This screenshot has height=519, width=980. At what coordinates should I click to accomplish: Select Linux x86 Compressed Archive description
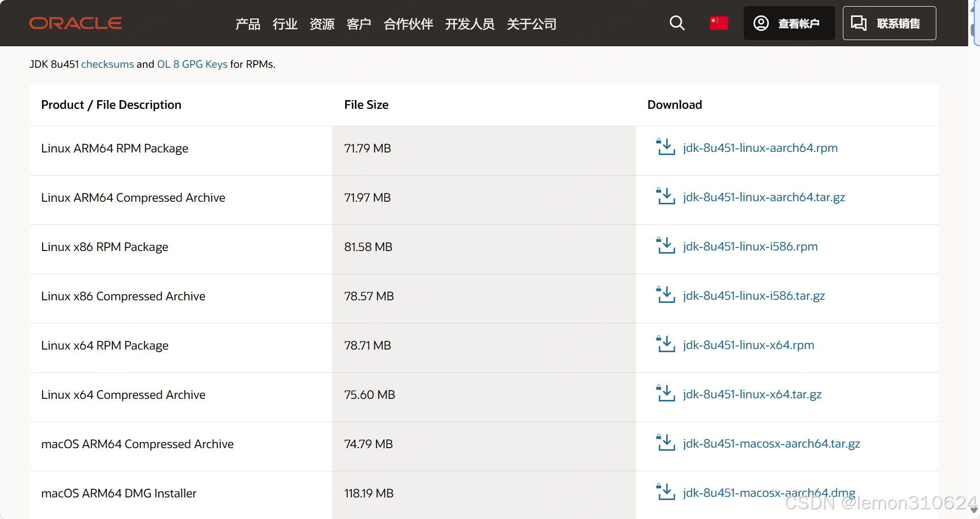tap(123, 296)
